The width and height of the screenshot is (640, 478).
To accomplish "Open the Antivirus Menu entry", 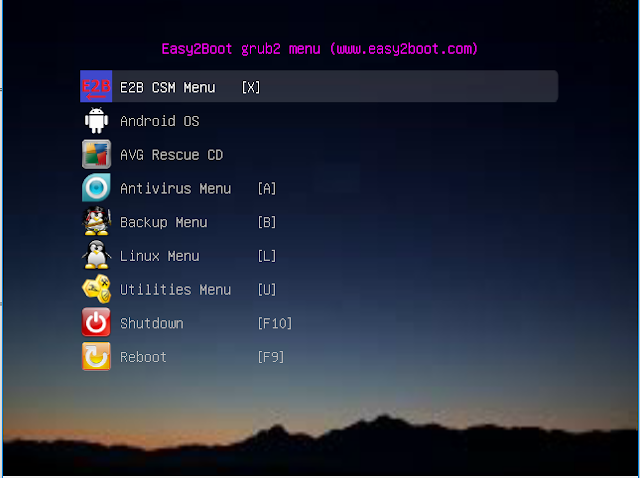I will coord(176,189).
